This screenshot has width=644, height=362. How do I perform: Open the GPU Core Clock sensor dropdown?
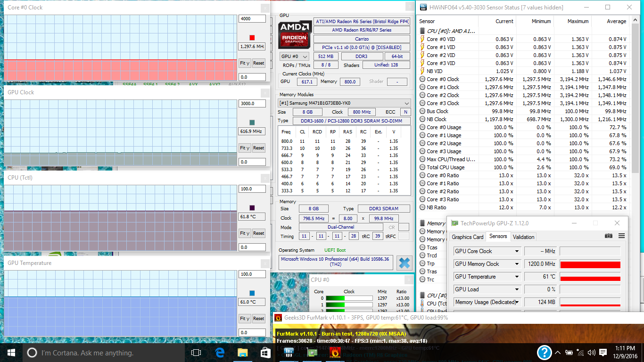coord(487,251)
